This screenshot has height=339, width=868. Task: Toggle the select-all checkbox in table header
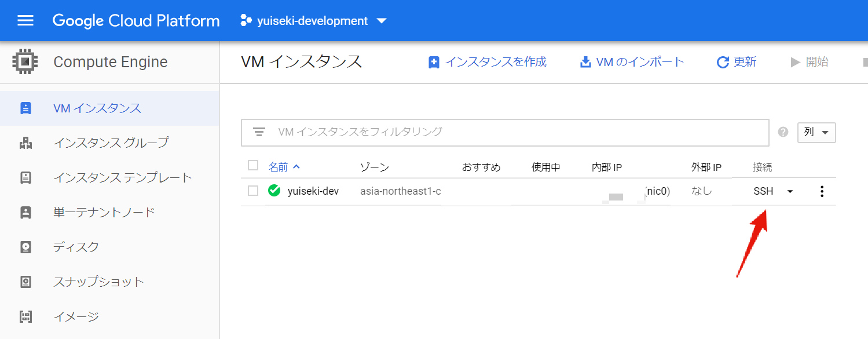pyautogui.click(x=252, y=166)
